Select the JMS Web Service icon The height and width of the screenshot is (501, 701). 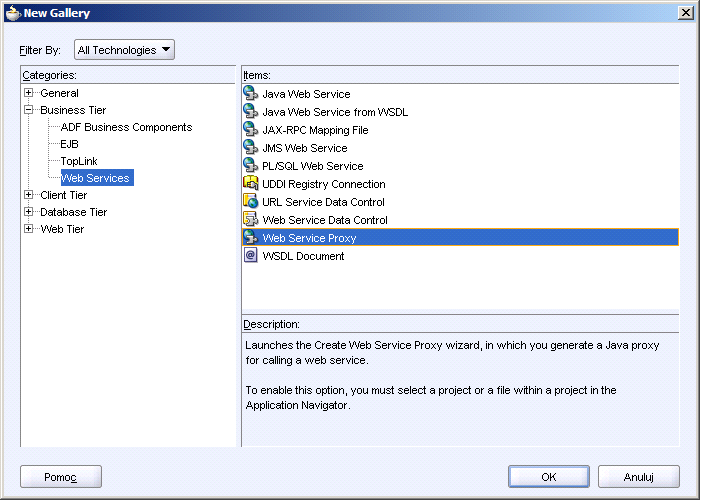click(250, 147)
